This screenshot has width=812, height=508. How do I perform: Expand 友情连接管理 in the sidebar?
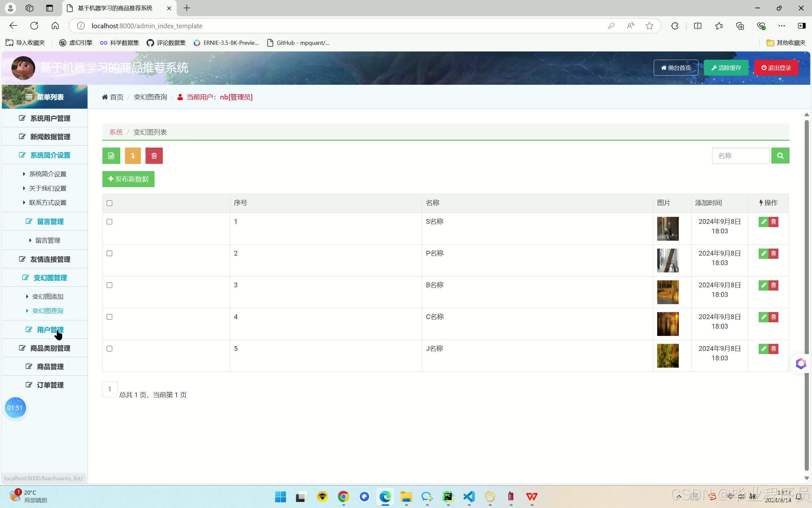point(45,259)
